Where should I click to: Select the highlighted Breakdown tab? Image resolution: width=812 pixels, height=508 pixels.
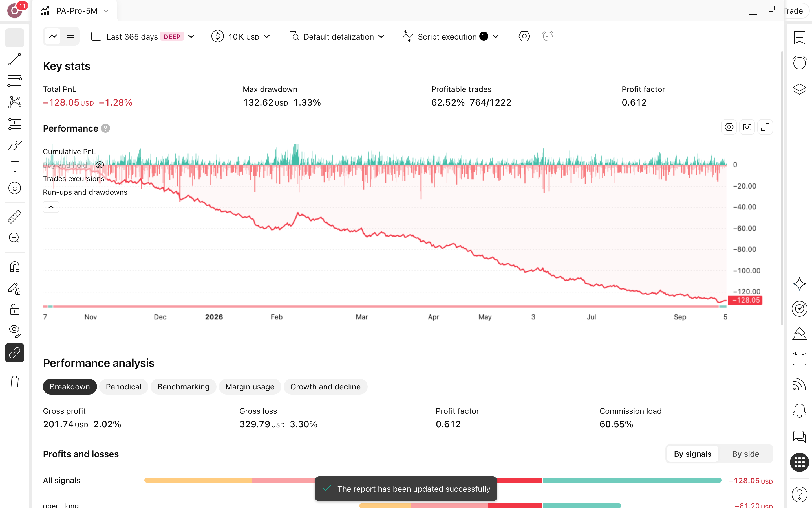click(70, 387)
